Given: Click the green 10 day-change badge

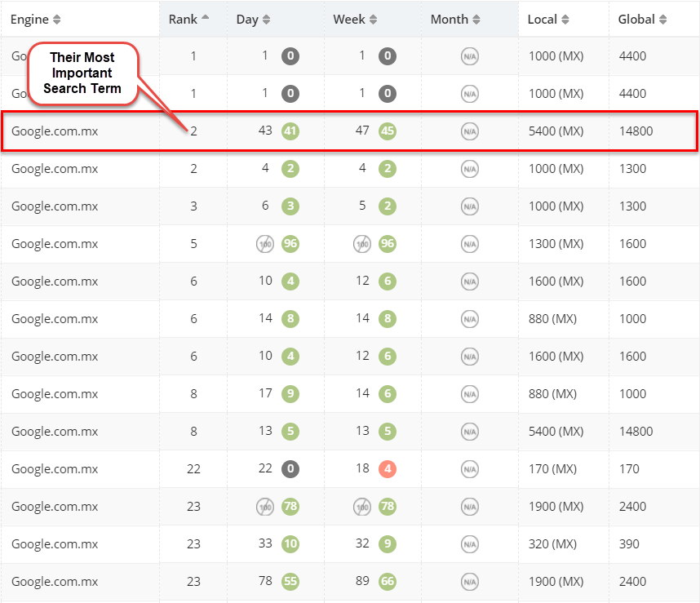Looking at the screenshot, I should [x=290, y=543].
